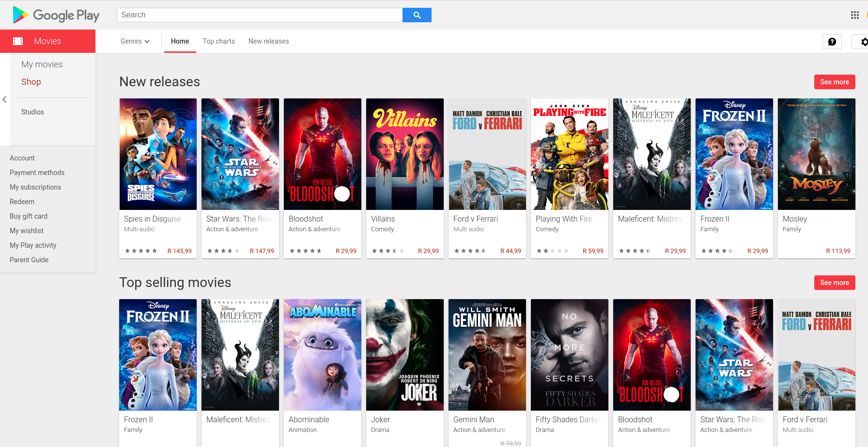The height and width of the screenshot is (447, 868).
Task: Click the Movies film strip icon
Action: [x=18, y=41]
